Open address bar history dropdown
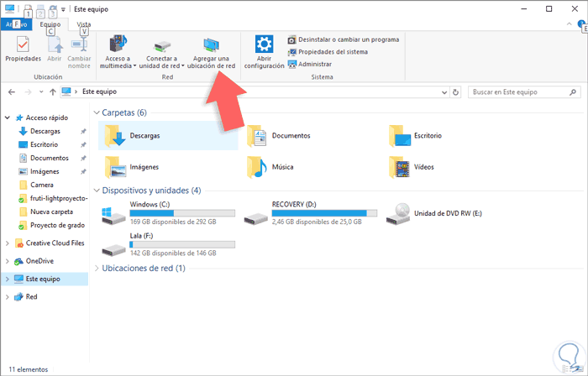The image size is (588, 376). (444, 92)
